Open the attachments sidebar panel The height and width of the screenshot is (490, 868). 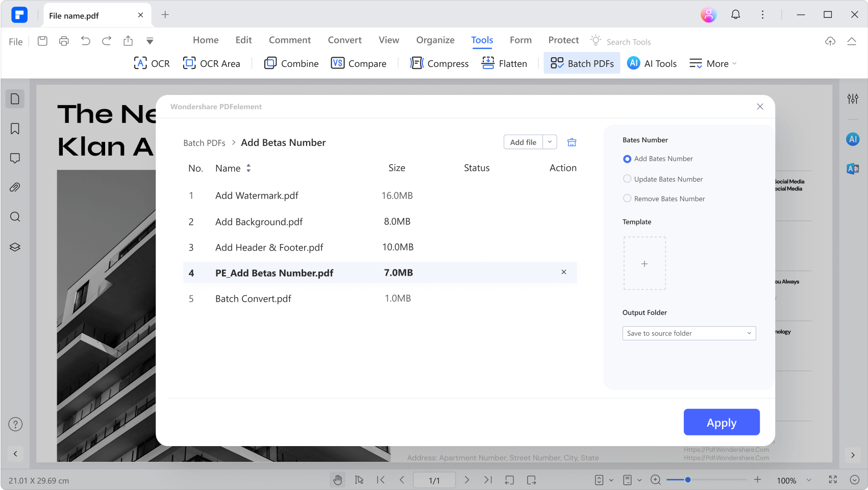(x=15, y=187)
